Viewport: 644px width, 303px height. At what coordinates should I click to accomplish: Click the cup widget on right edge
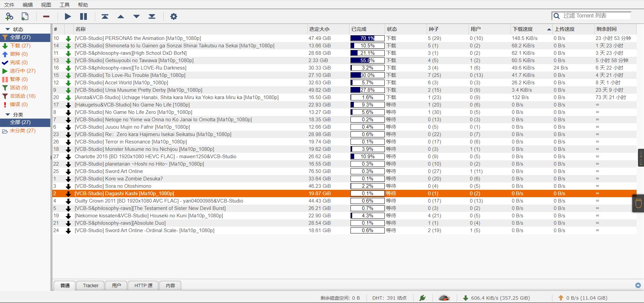pyautogui.click(x=638, y=203)
